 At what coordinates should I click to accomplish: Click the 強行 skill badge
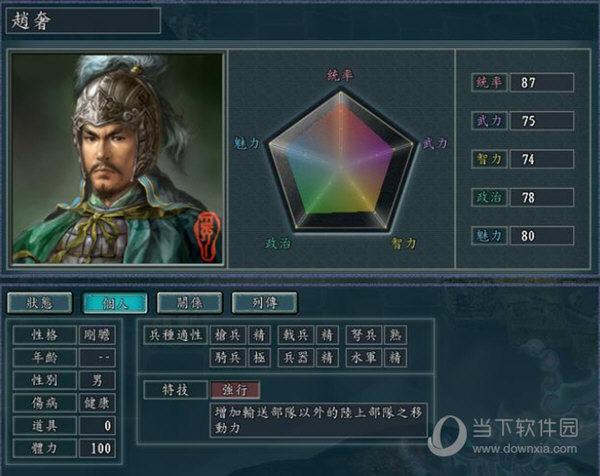tap(235, 390)
